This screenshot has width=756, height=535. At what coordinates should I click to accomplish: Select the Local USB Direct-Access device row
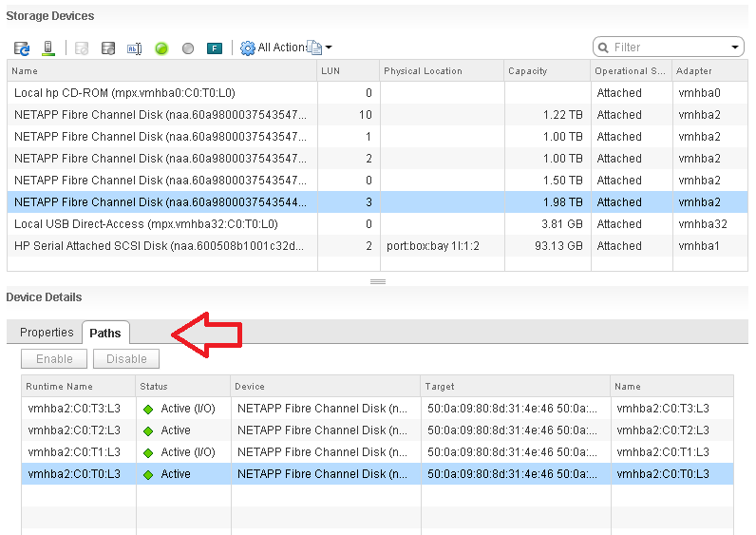[377, 224]
